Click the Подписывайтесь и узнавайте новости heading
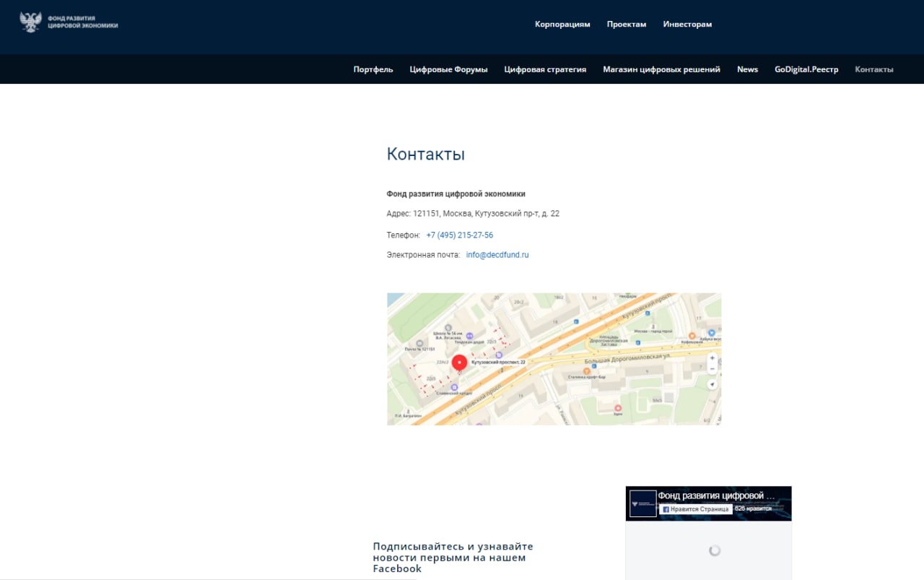 (x=453, y=558)
